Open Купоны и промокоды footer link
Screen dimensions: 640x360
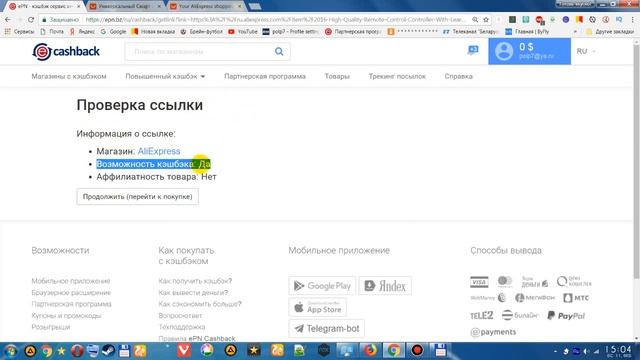[66, 316]
